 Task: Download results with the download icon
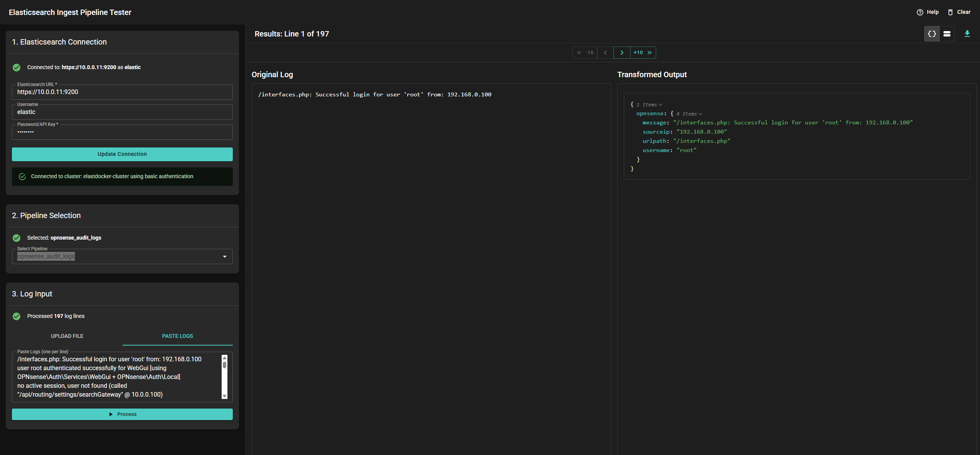tap(967, 34)
